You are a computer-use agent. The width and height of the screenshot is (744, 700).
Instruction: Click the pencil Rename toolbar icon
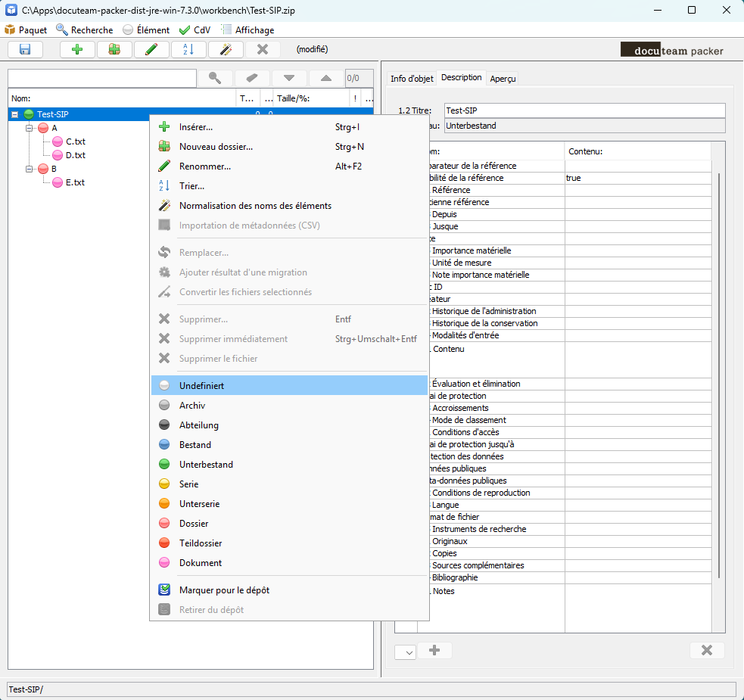pos(151,49)
